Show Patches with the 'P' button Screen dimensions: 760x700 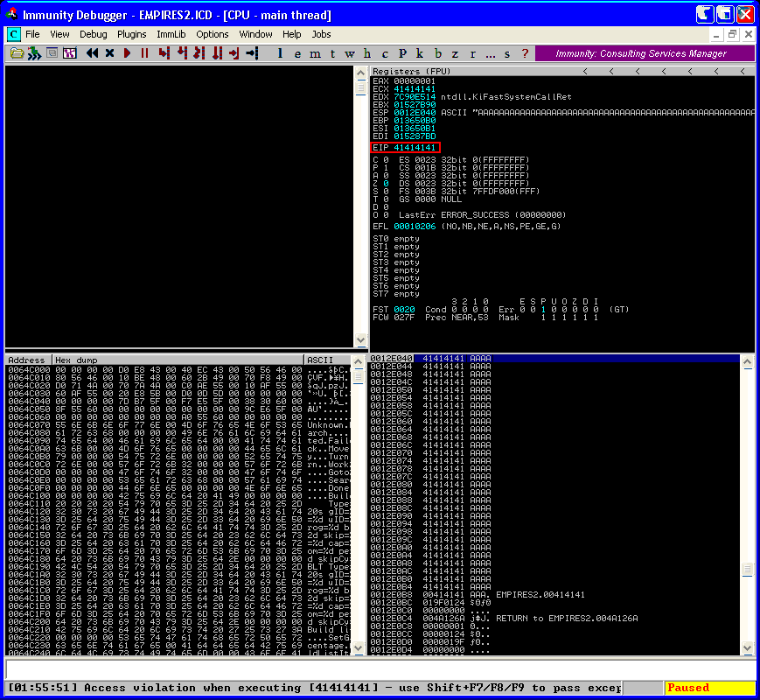tap(402, 53)
